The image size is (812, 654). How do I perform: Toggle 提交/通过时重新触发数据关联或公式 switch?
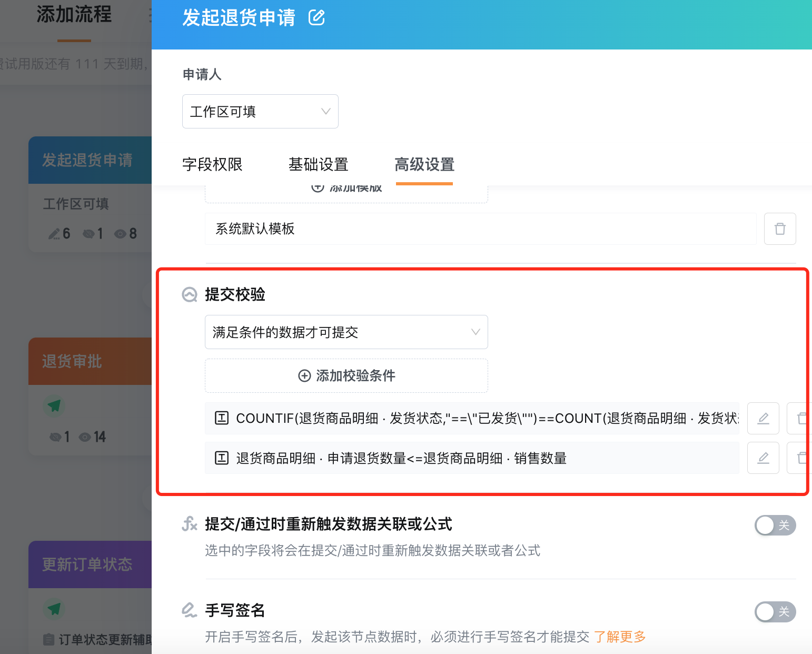pos(775,525)
